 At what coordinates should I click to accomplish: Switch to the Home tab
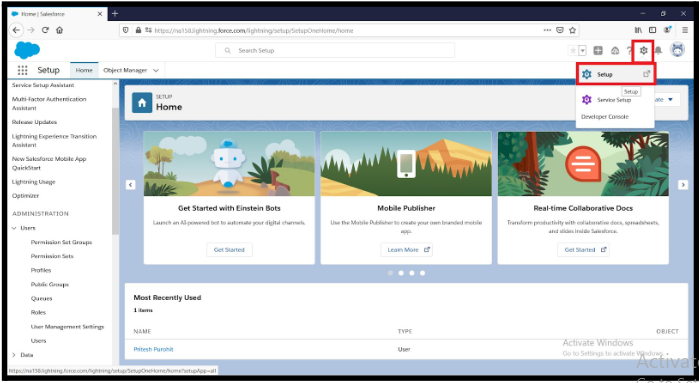click(x=84, y=70)
